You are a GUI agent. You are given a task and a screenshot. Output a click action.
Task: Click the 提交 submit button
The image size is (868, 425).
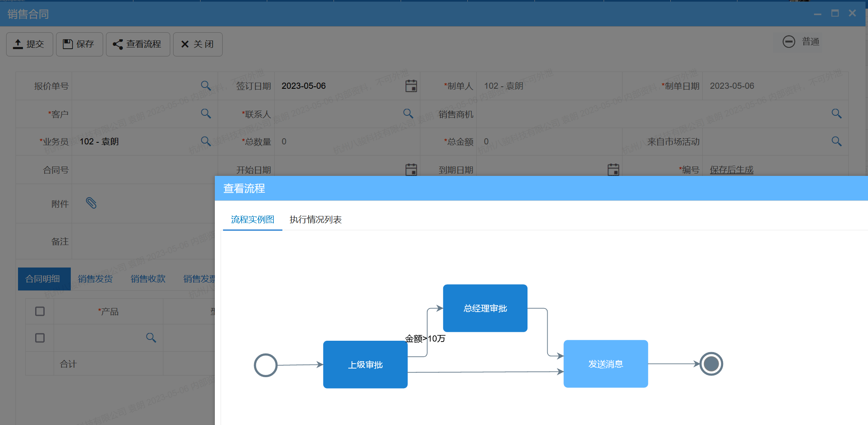click(x=29, y=44)
